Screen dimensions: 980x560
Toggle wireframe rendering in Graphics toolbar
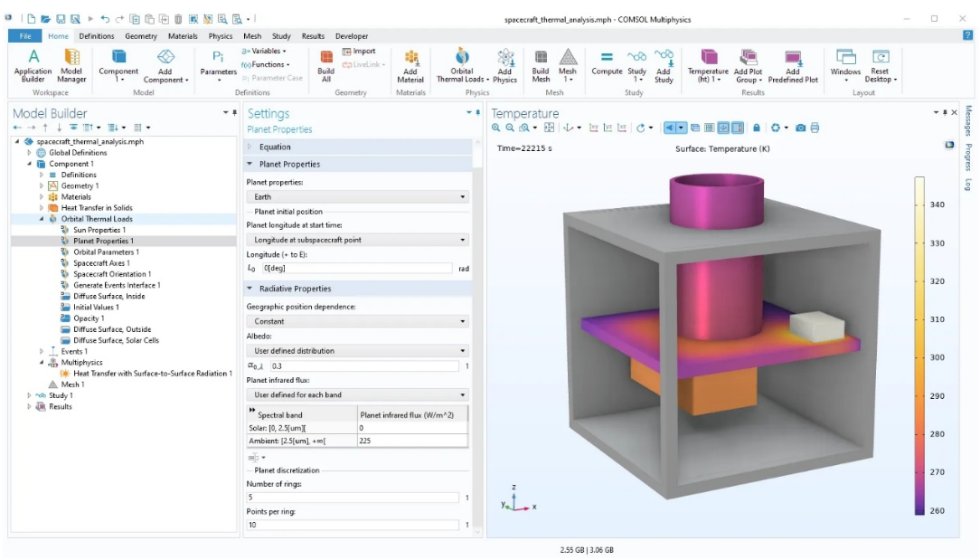click(710, 128)
